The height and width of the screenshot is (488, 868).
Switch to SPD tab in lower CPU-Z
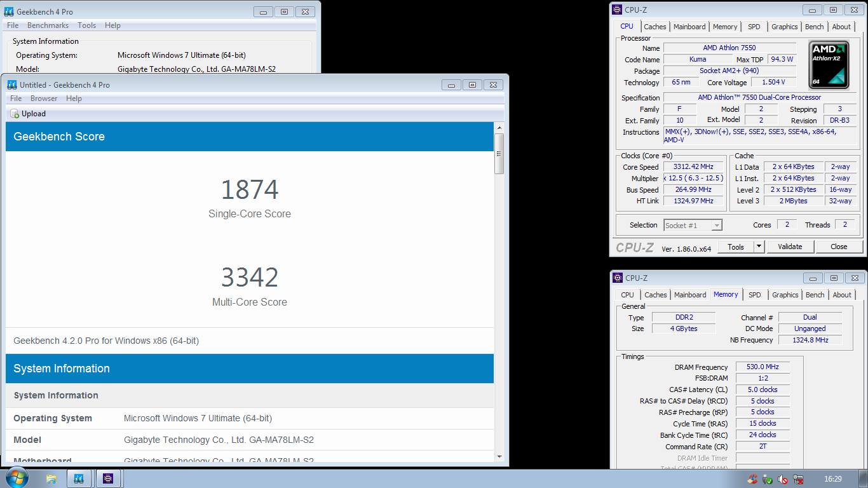pos(754,295)
